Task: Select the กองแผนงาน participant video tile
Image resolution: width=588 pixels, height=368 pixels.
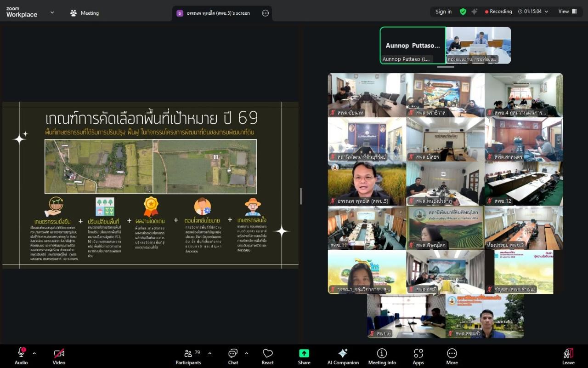Action: (478, 45)
